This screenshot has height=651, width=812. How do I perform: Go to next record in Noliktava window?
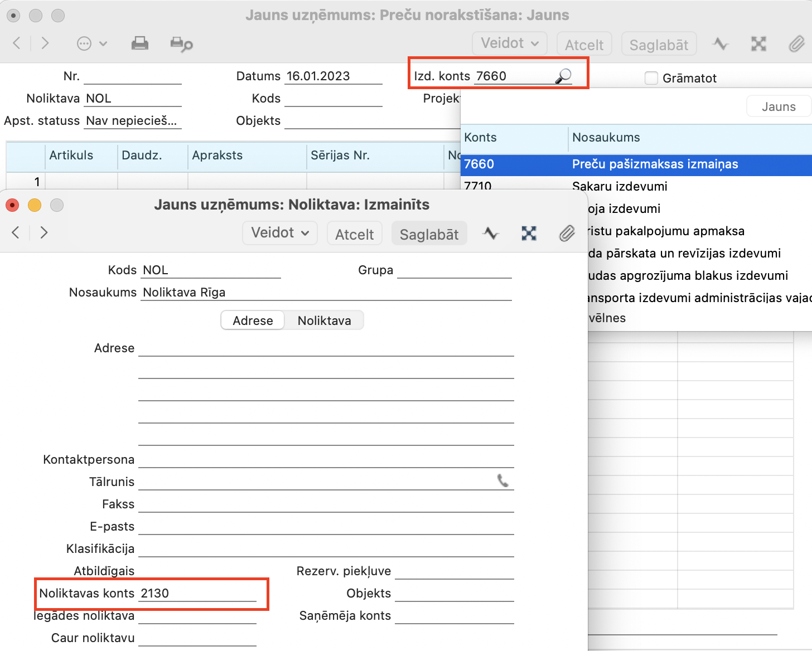[x=44, y=232]
